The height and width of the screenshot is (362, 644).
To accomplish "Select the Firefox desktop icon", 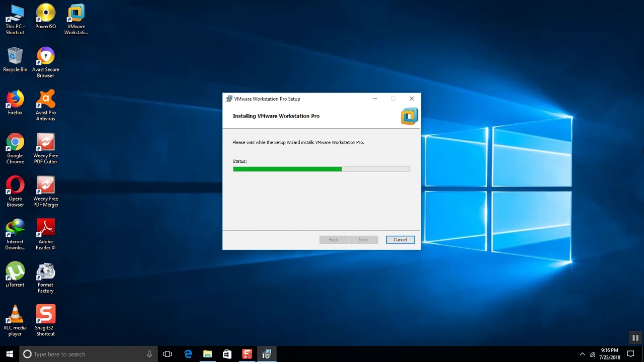I will point(15,103).
